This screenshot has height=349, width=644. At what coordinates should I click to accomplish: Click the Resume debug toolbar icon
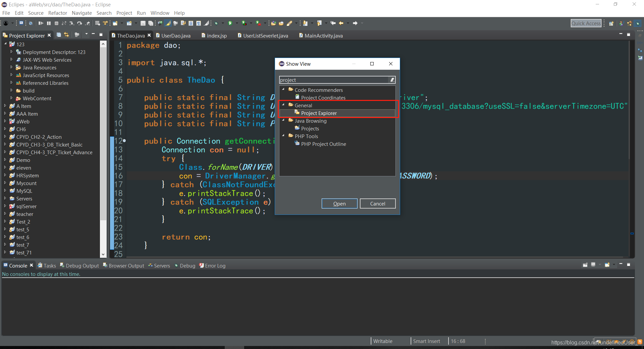(41, 23)
